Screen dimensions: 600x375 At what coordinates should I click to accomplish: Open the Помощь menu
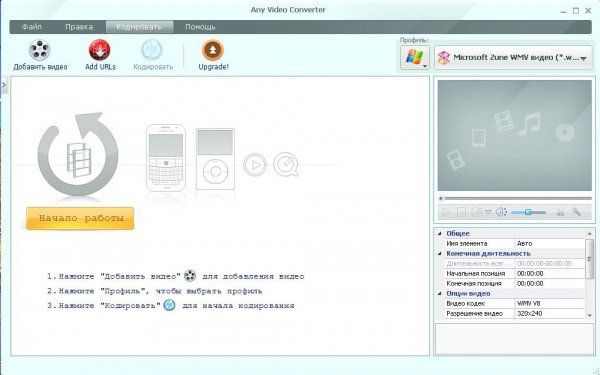[200, 27]
